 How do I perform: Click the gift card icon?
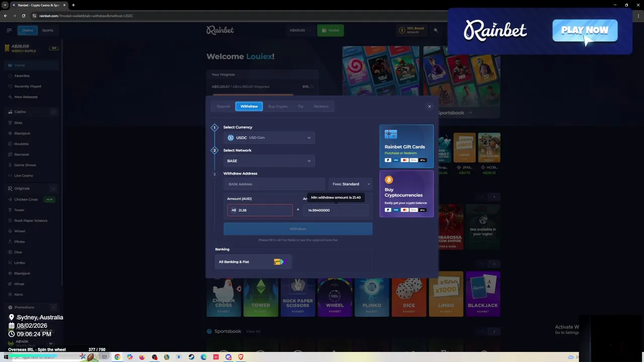tap(391, 134)
